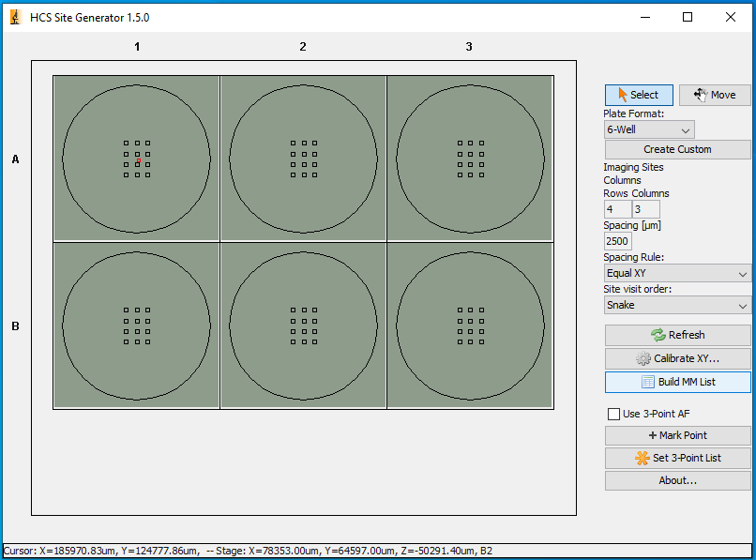The height and width of the screenshot is (560, 756).
Task: Click the microscope app icon in title bar
Action: pyautogui.click(x=15, y=17)
